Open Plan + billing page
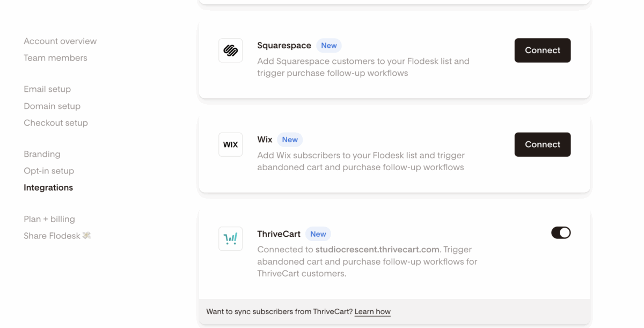The height and width of the screenshot is (328, 644). (49, 219)
